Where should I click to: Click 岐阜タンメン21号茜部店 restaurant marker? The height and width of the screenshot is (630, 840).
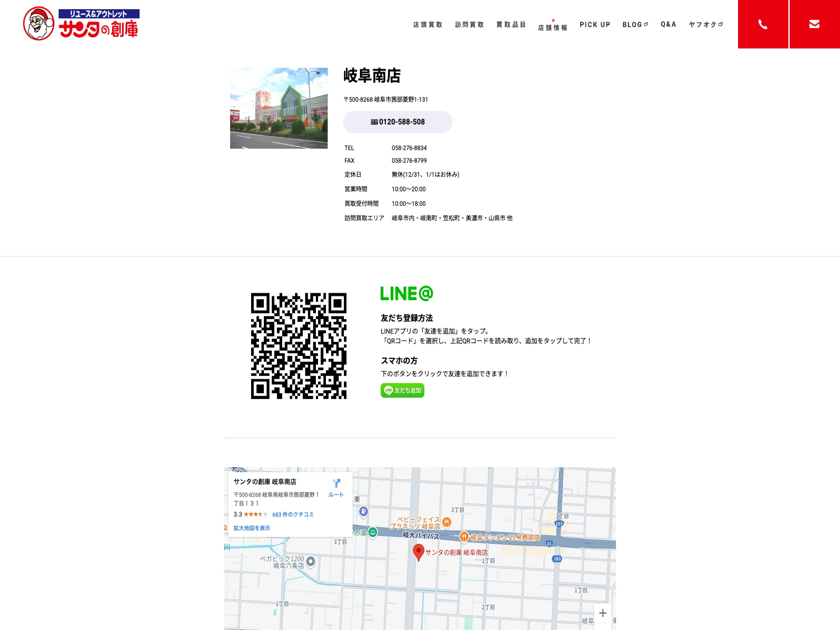pos(464,537)
